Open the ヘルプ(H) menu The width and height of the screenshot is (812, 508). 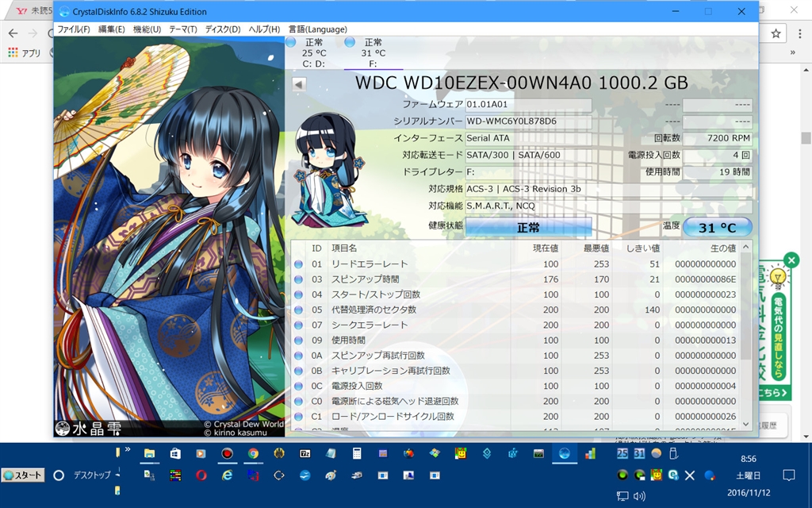(x=264, y=29)
